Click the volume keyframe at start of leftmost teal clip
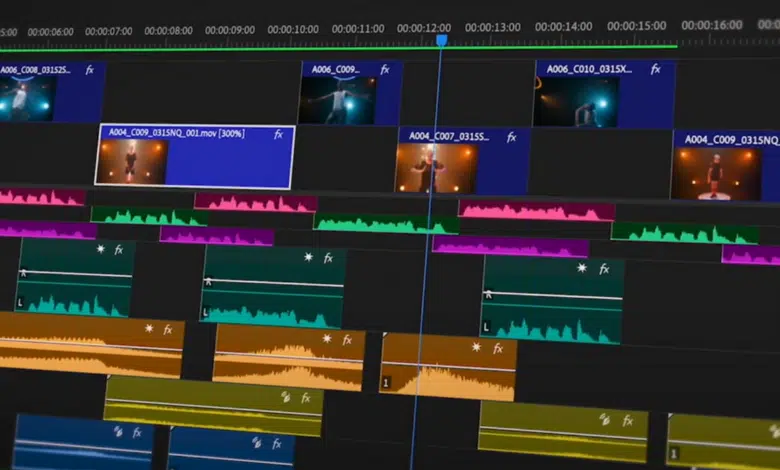This screenshot has height=470, width=780. click(x=23, y=273)
